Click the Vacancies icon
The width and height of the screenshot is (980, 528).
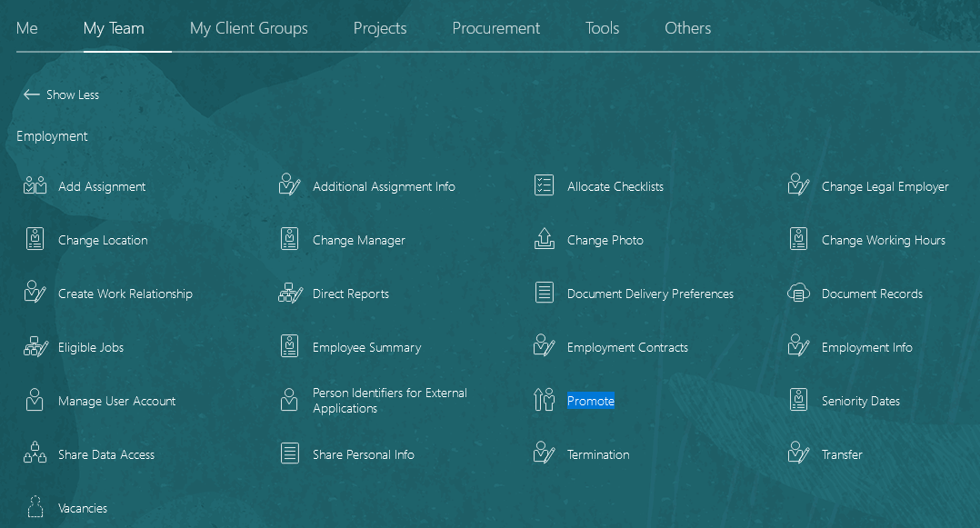coord(35,507)
